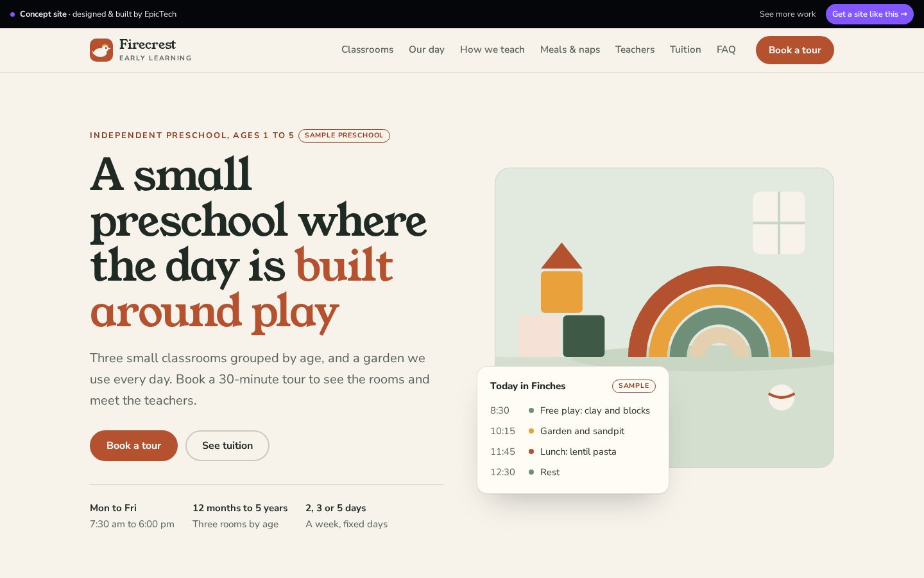Screen dimensions: 924x578
Task: Click the SAMPLE PRESCHOOL badge
Action: [x=344, y=136]
